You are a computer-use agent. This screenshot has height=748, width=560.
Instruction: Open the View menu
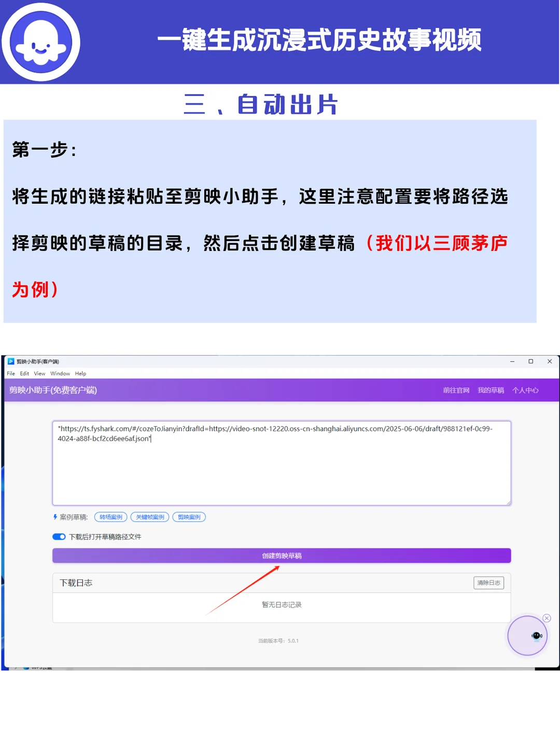click(39, 373)
